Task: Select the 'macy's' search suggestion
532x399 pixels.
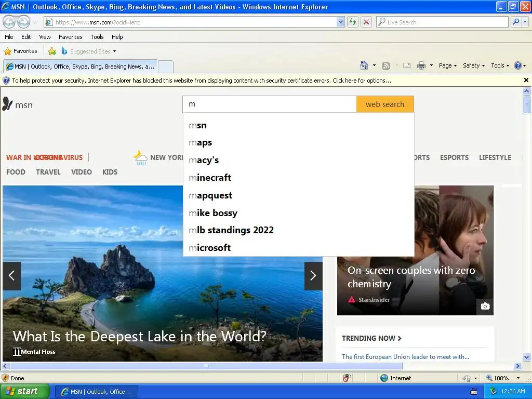Action: tap(299, 160)
